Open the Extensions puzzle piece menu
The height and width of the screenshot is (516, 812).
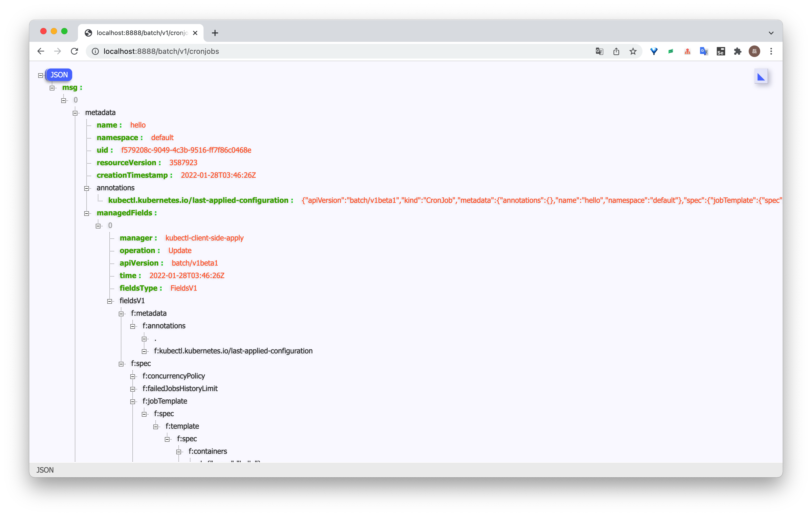click(x=737, y=51)
